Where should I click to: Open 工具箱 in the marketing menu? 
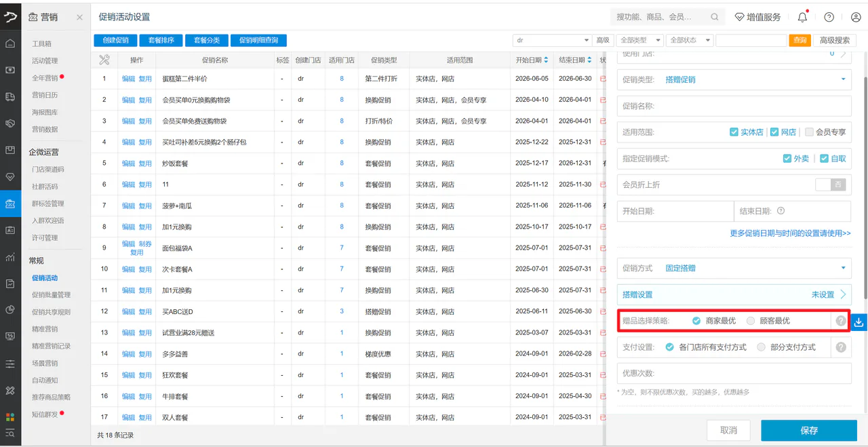point(41,44)
